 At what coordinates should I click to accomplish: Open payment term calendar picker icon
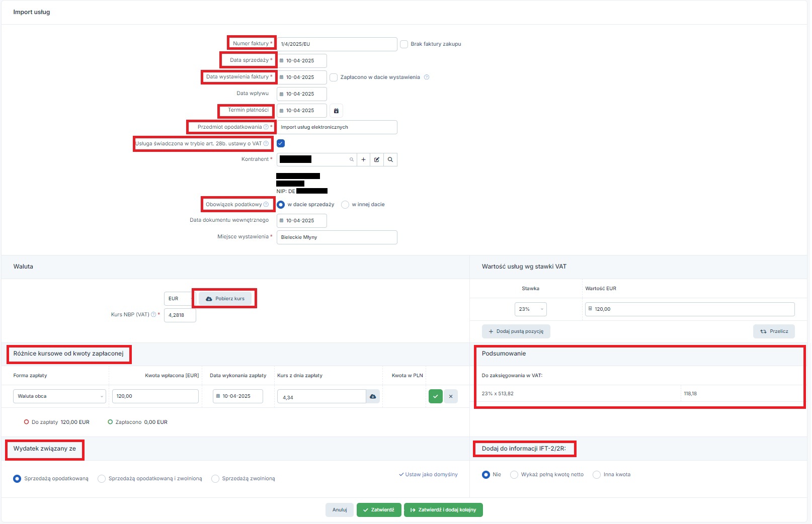tap(337, 111)
